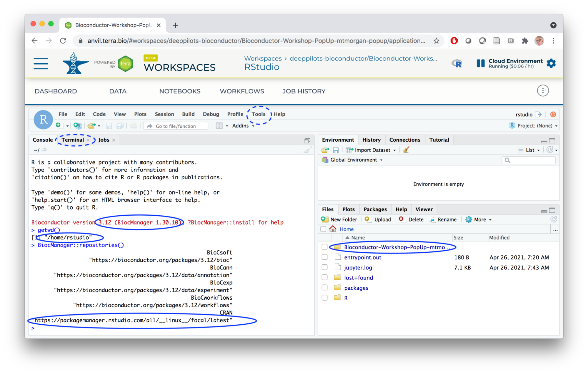
Task: Bookmark this page with star icon
Action: coord(436,41)
